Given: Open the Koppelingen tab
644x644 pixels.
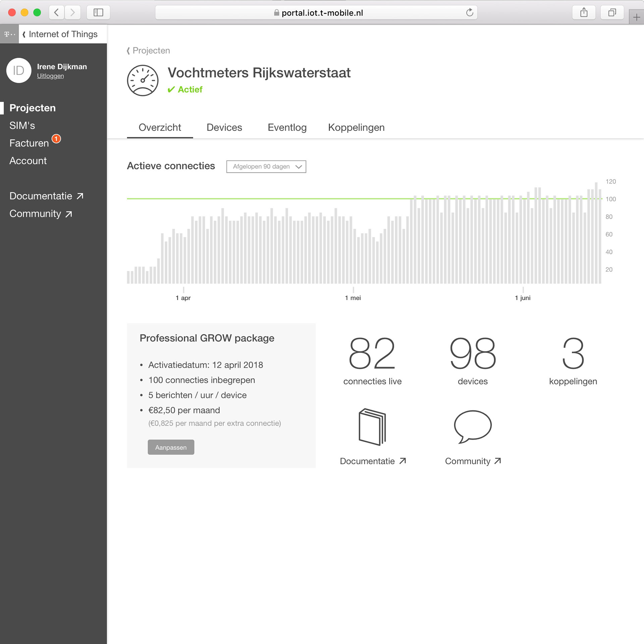Looking at the screenshot, I should coord(356,127).
